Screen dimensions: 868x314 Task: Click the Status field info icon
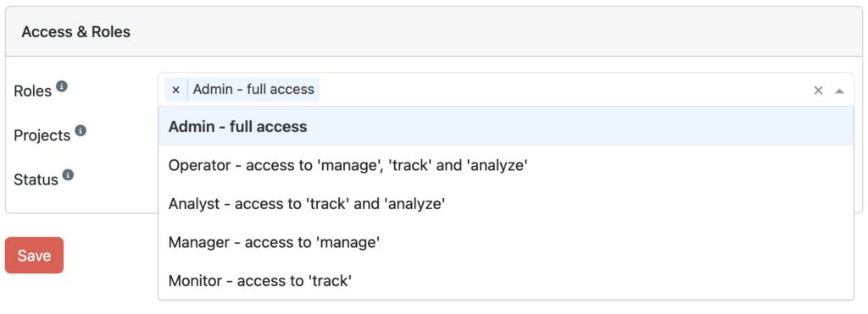point(68,175)
